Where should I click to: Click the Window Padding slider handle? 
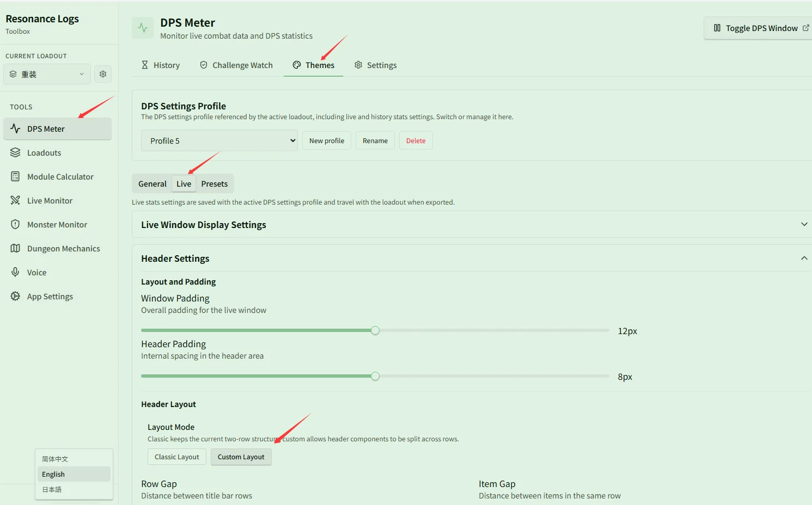click(x=375, y=330)
